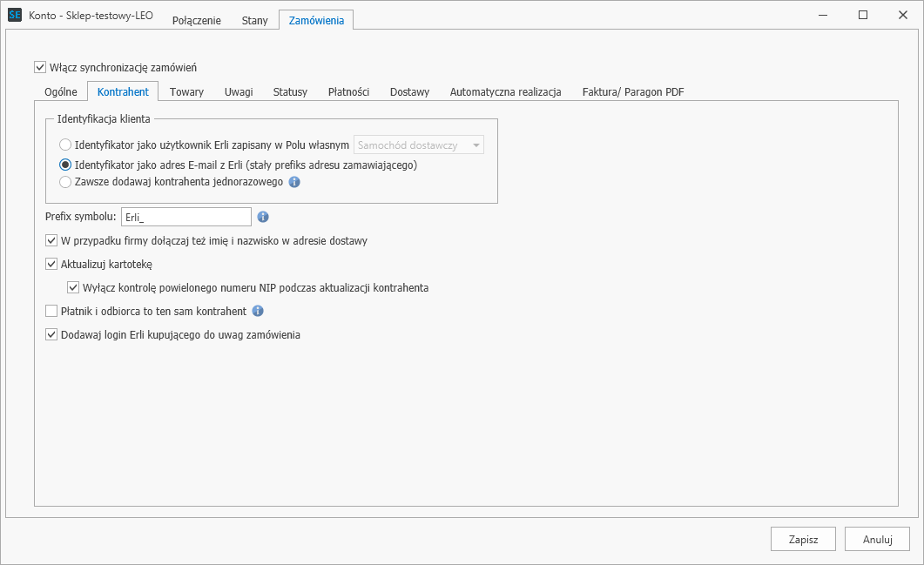Uncheck W przypadku firmy dołączaj imię i nazwisko
This screenshot has height=565, width=924.
point(51,240)
